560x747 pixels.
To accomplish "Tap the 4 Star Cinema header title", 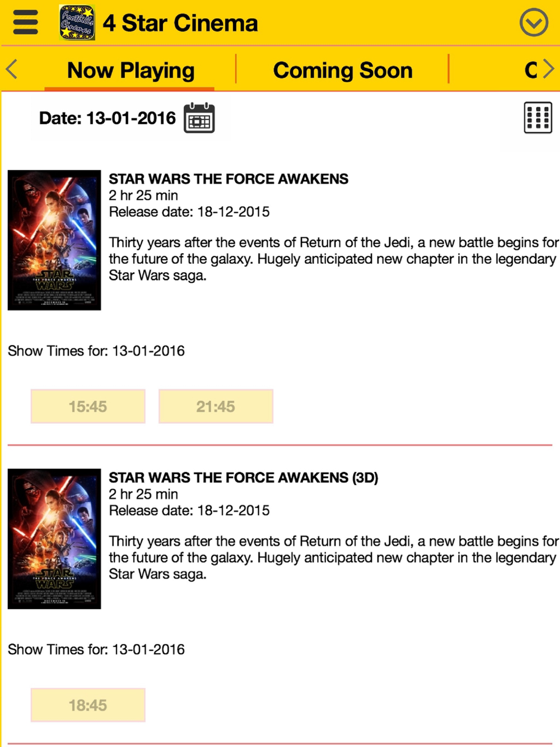I will 180,24.
